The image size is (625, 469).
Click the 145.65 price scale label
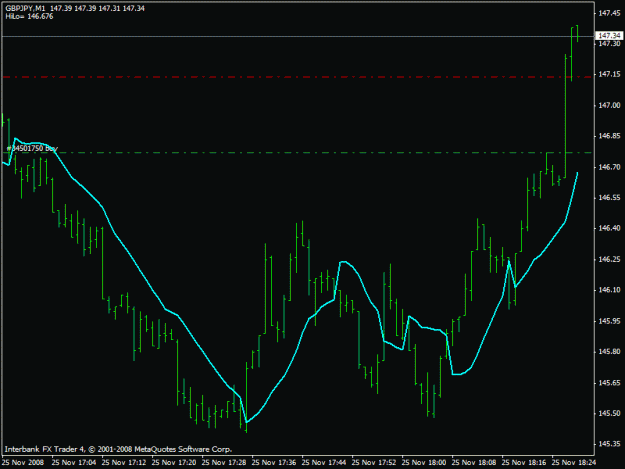609,383
